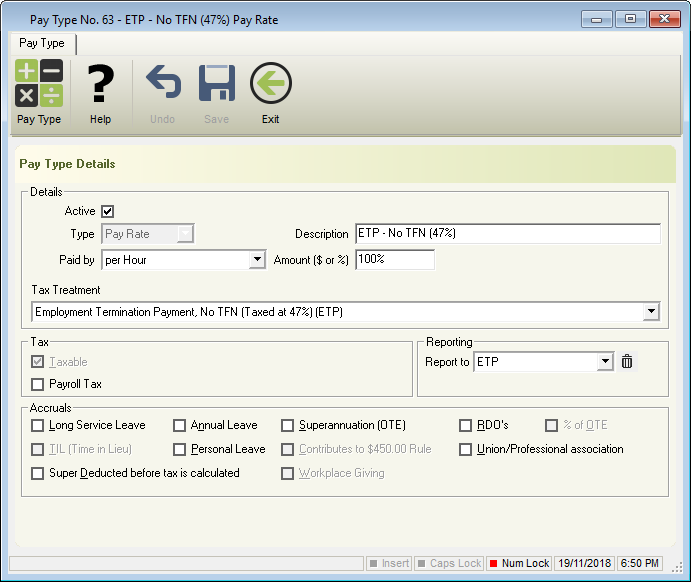Click the time 6:50 PM in status bar

[639, 563]
